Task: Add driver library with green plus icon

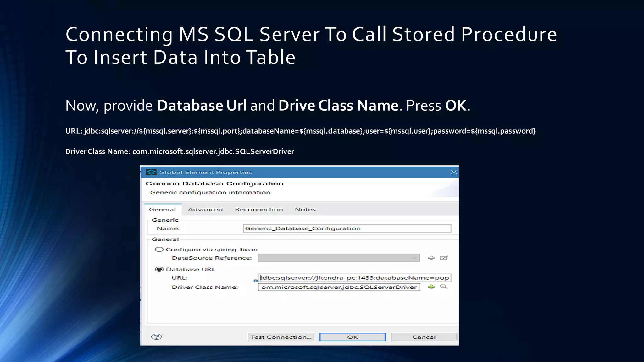Action: [x=431, y=287]
